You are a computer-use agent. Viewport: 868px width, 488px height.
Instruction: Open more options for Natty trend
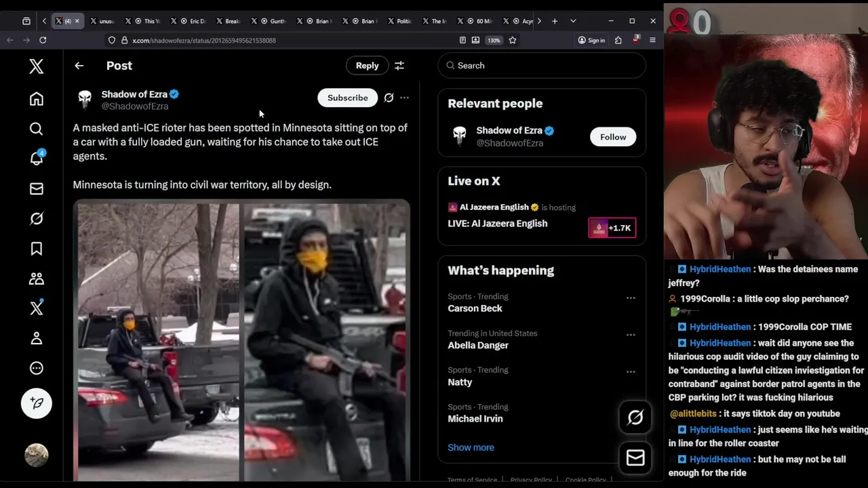coord(631,371)
